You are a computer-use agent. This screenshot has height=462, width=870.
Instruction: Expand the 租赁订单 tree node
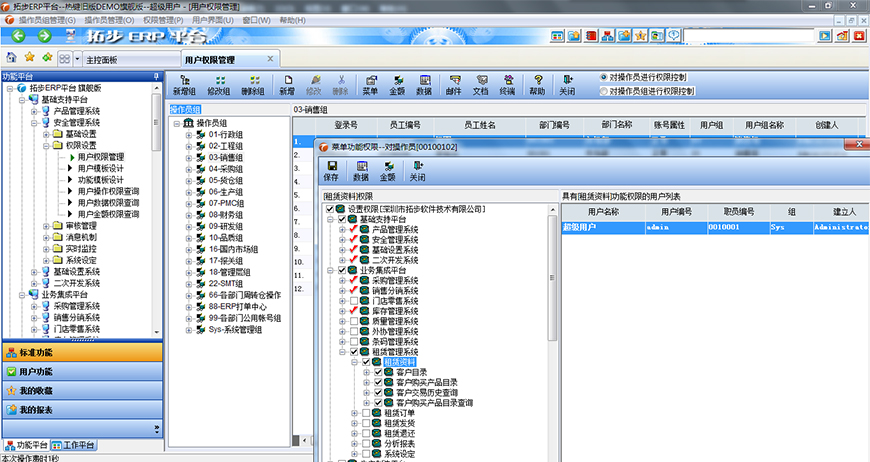click(354, 412)
